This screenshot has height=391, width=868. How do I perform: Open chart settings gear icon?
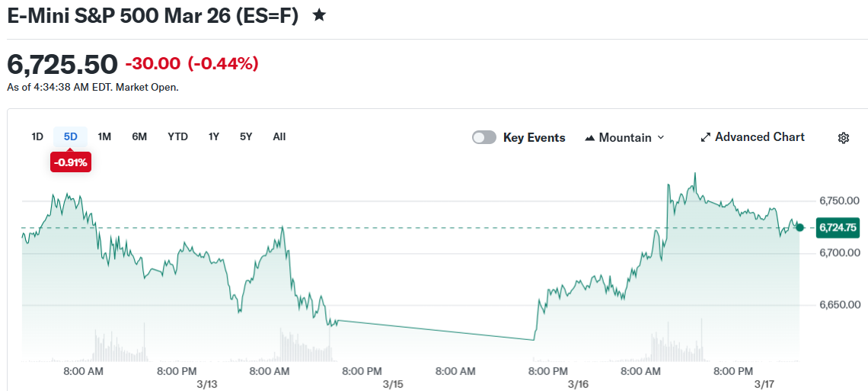point(844,138)
